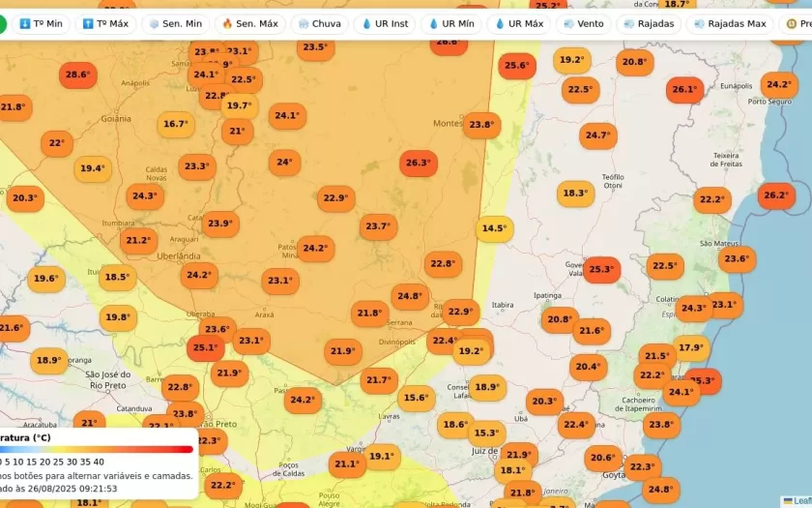This screenshot has height=508, width=812.
Task: Select the 15.6° station marker
Action: pos(416,397)
